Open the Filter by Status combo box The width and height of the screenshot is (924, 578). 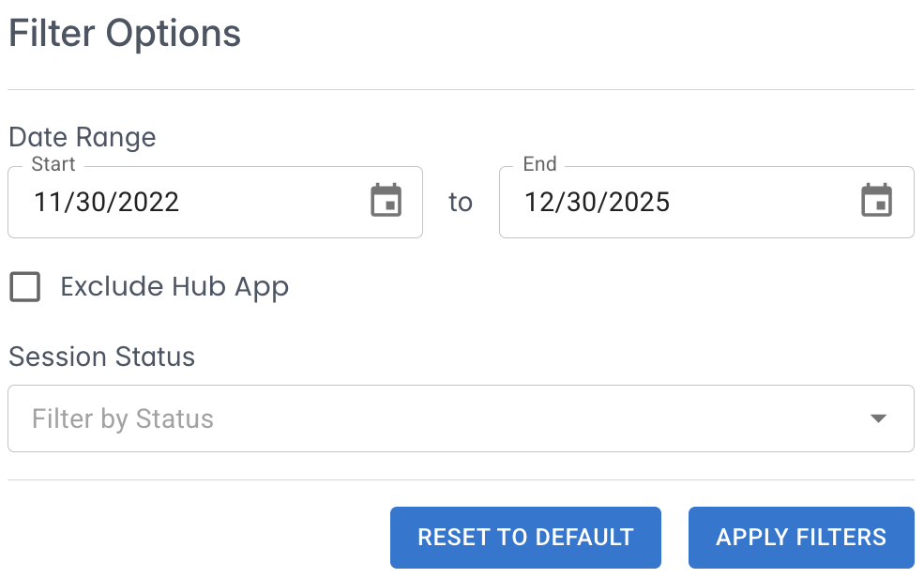tap(441, 418)
